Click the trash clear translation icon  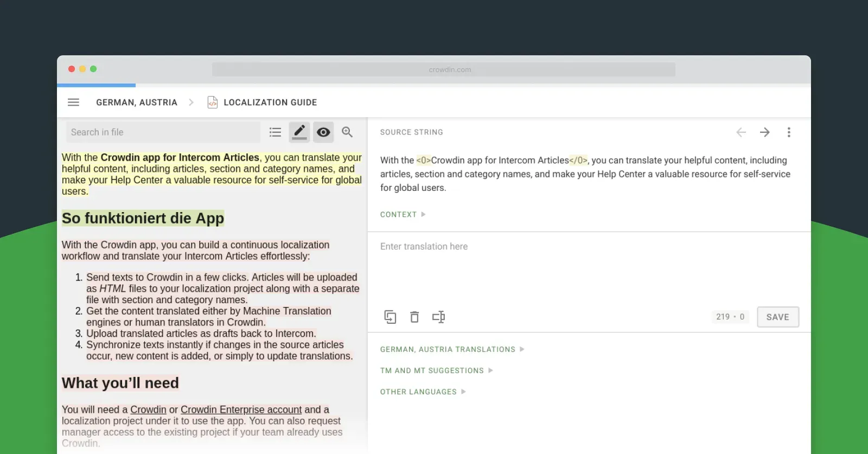click(414, 317)
